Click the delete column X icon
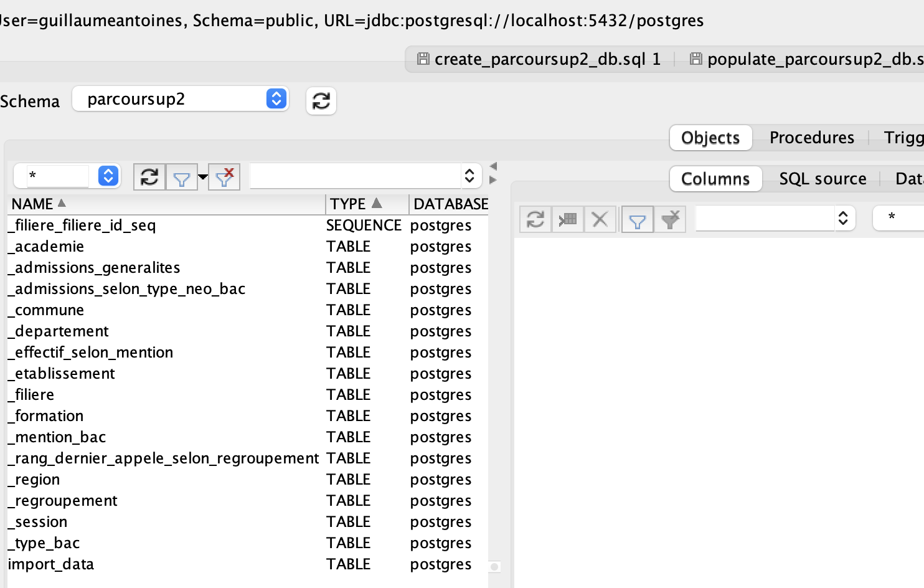The height and width of the screenshot is (588, 924). 600,219
